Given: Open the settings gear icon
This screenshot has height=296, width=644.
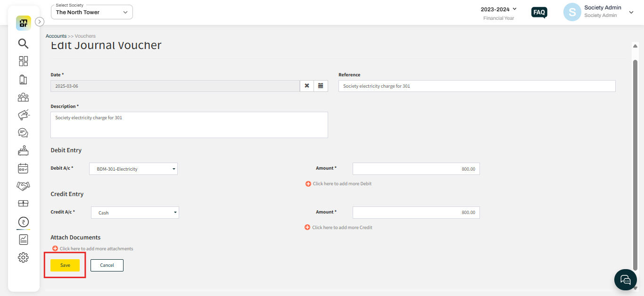Looking at the screenshot, I should [x=23, y=257].
